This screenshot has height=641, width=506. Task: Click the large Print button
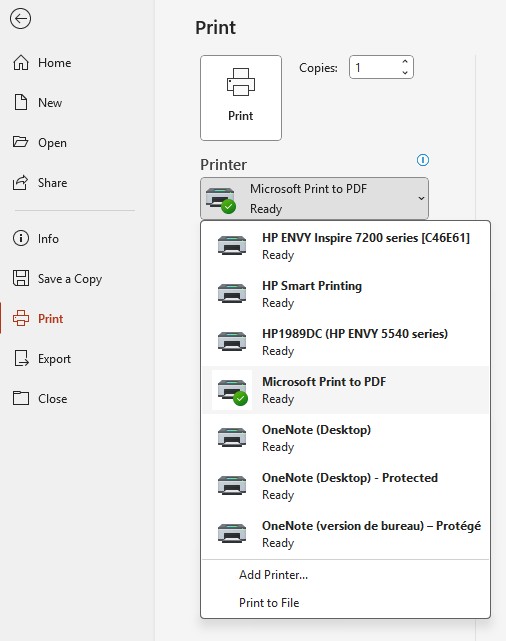241,98
